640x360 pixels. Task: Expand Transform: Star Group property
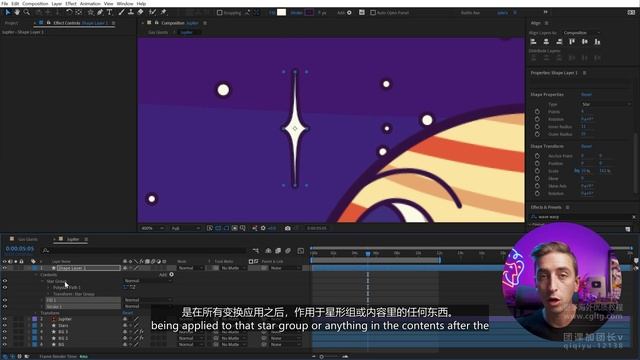pyautogui.click(x=48, y=294)
